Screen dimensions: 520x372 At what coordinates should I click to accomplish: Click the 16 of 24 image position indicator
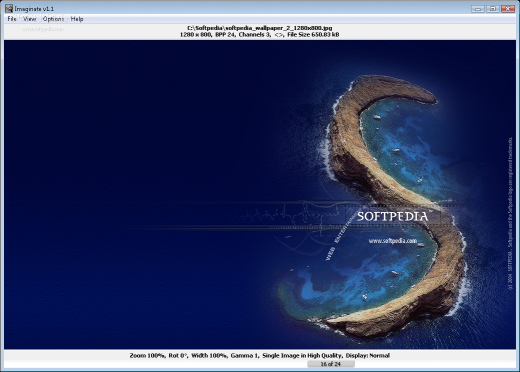[x=331, y=364]
